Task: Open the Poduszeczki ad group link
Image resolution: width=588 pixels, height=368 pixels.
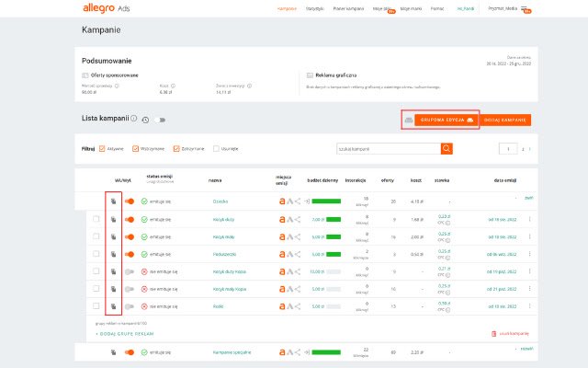Action: pos(224,254)
